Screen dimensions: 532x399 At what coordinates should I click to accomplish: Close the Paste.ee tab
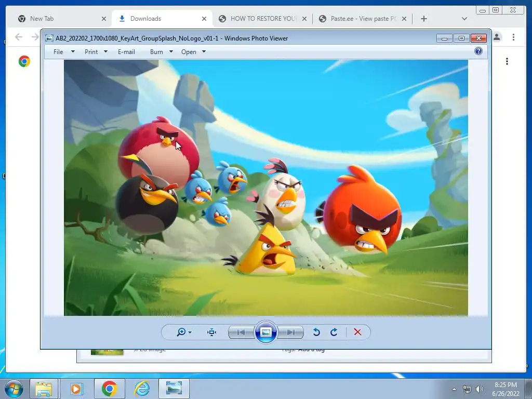[404, 19]
